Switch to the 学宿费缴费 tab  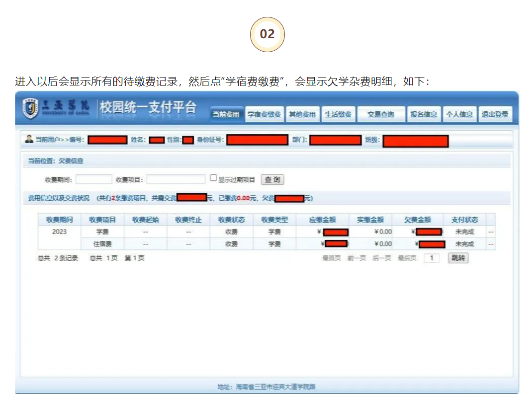point(265,114)
